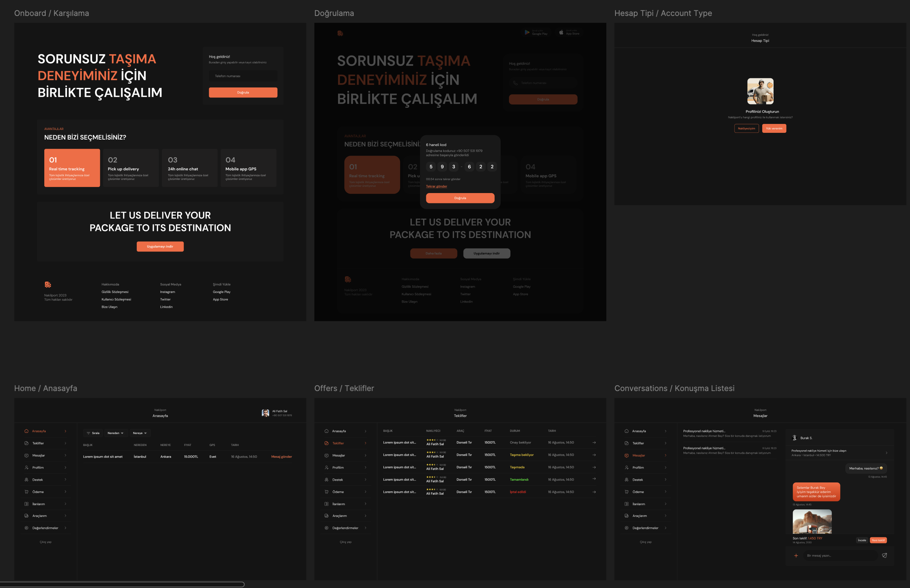This screenshot has height=588, width=910.
Task: Click the Tekrar gönder resend link
Action: point(437,186)
